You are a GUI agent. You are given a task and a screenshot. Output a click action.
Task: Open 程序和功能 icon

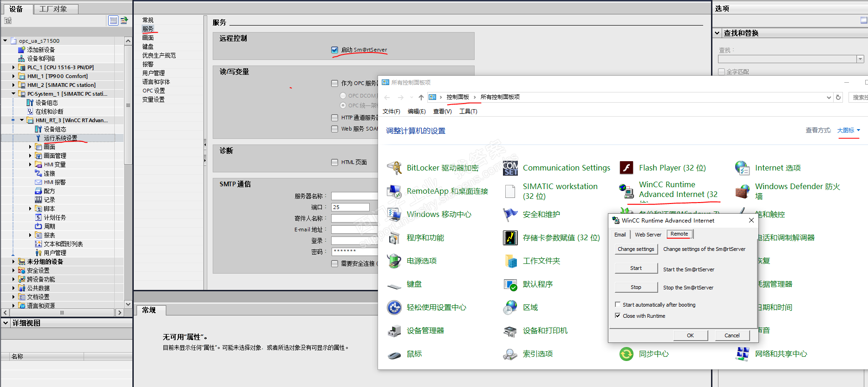[x=394, y=237]
